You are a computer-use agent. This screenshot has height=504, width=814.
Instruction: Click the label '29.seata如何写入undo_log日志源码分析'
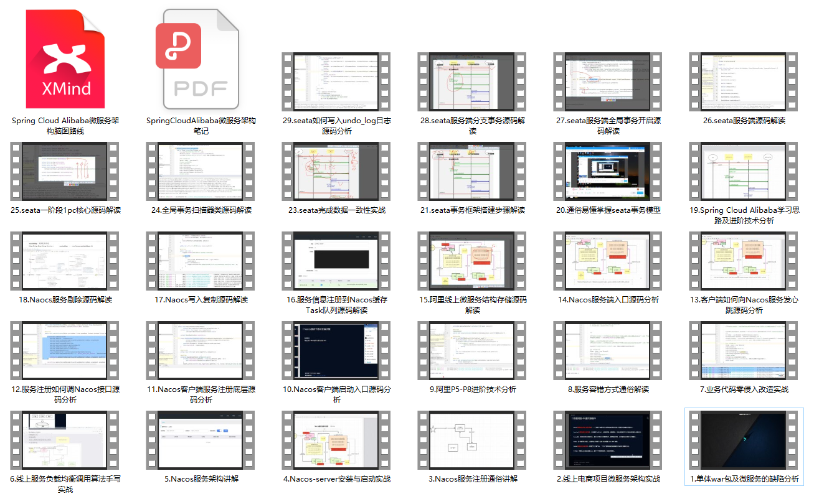pos(337,126)
